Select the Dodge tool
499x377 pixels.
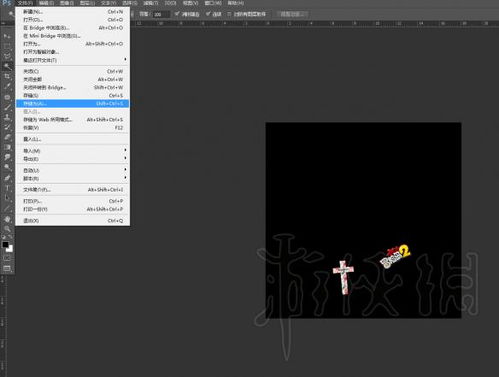[x=7, y=167]
